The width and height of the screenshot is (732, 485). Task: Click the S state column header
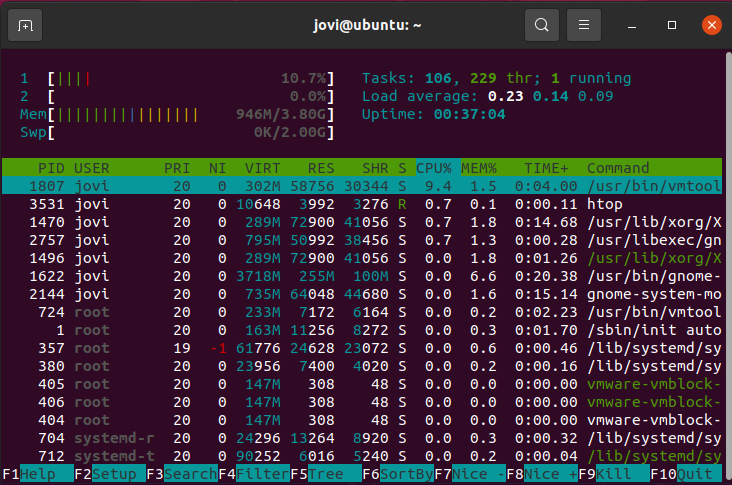click(x=402, y=168)
